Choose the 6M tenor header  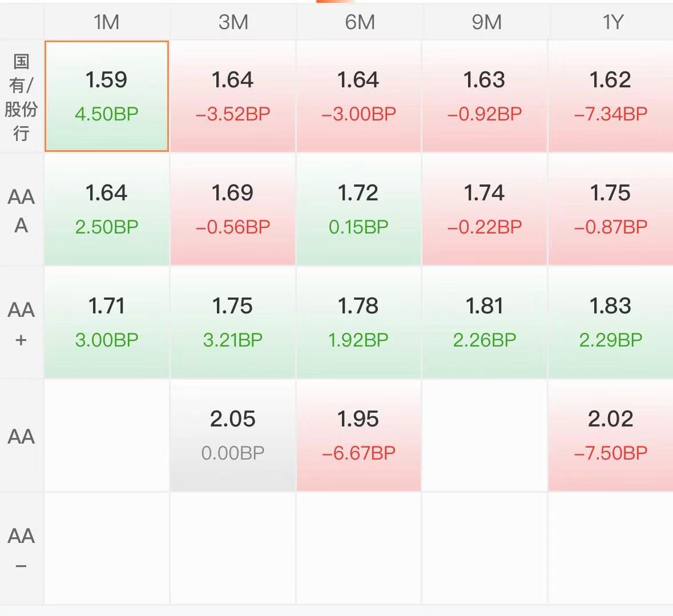pos(359,22)
